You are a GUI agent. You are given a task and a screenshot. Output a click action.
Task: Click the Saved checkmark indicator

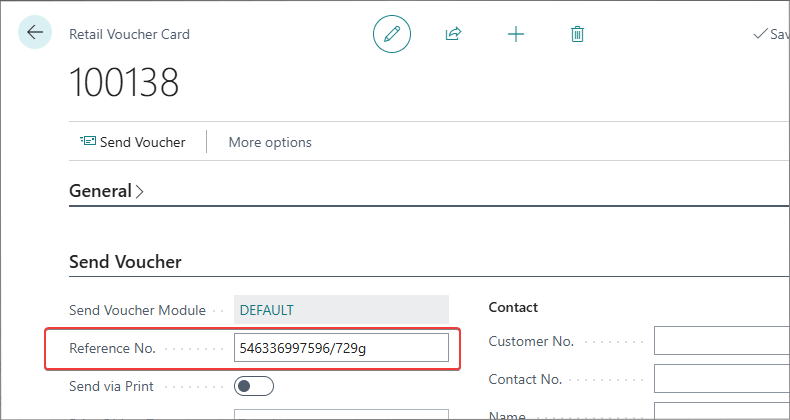pyautogui.click(x=771, y=34)
